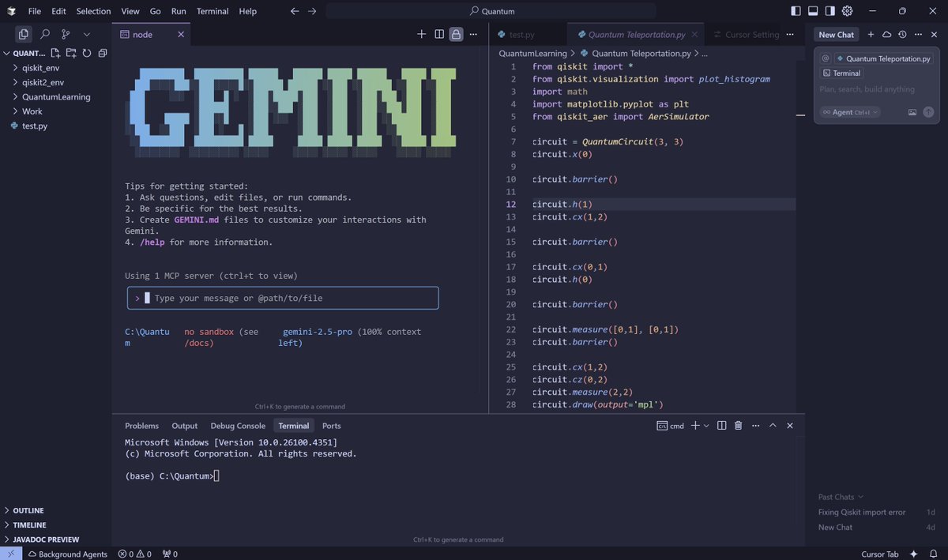Screen dimensions: 948x560
Task: Collapse all folders in Explorer
Action: tap(103, 53)
